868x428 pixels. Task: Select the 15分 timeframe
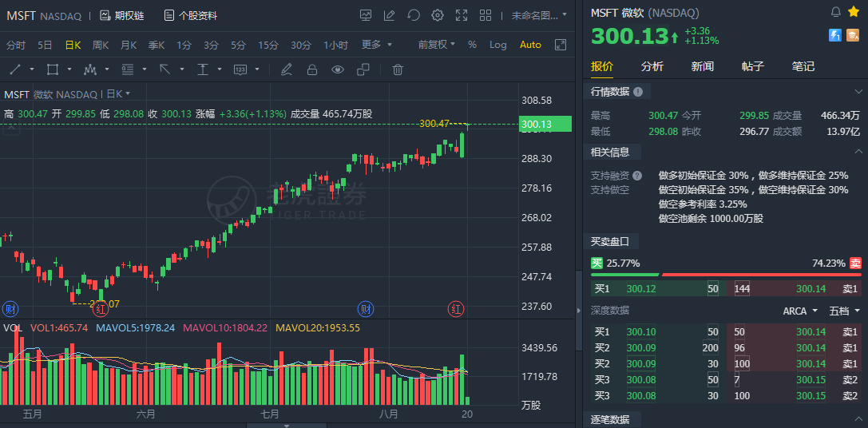point(268,45)
